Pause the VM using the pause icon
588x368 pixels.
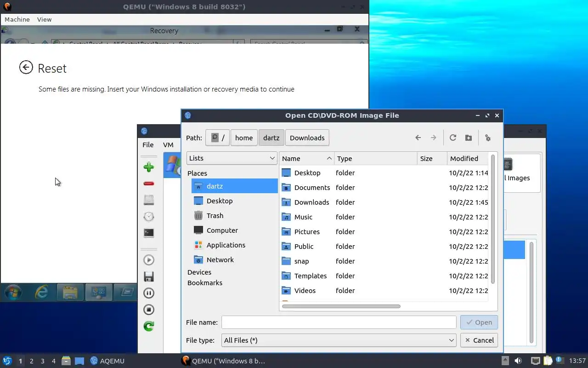148,293
